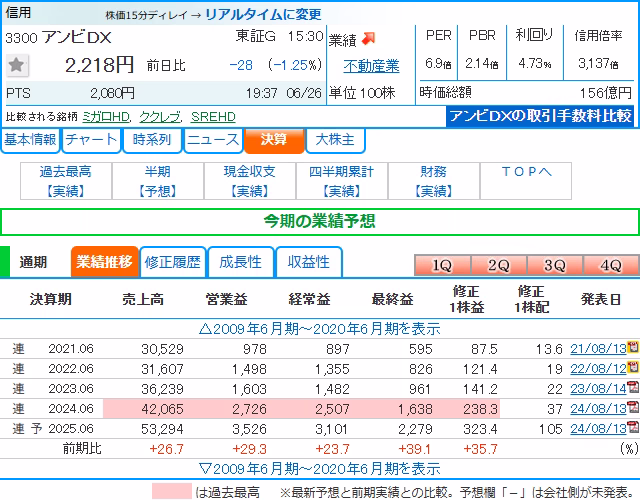Select 営業益 978 in the 2021.06 row
This screenshot has width=640, height=500.
tap(255, 349)
